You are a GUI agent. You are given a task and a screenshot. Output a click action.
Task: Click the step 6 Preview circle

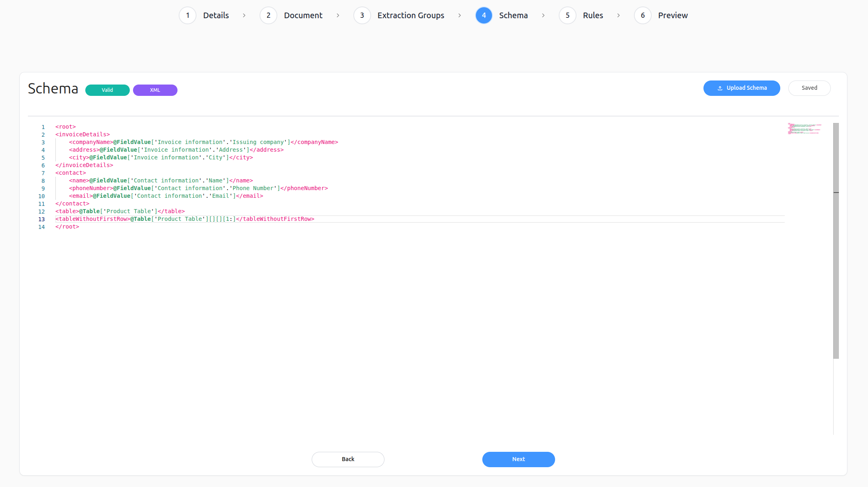point(643,15)
